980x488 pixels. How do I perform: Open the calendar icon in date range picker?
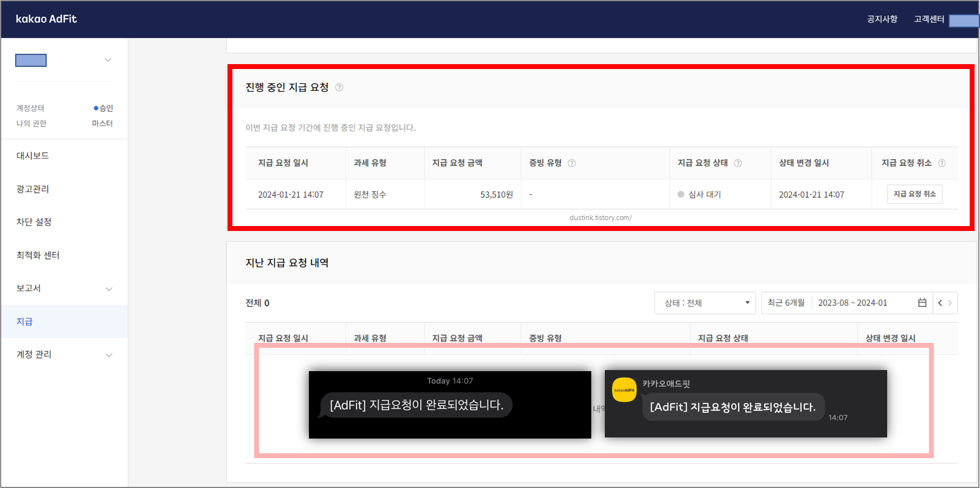[922, 303]
